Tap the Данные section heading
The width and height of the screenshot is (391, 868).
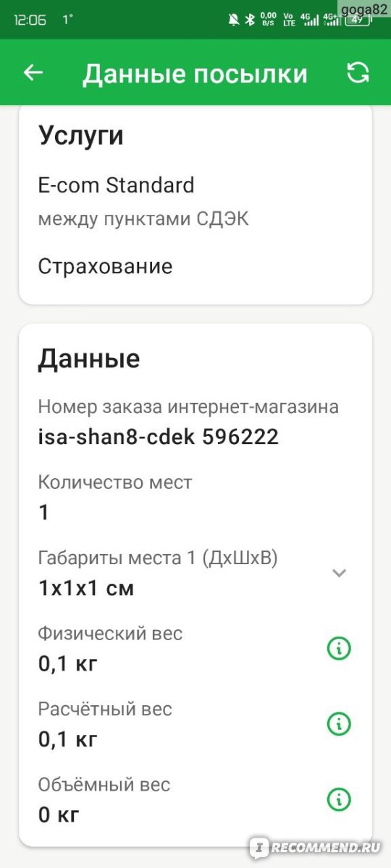tap(88, 358)
